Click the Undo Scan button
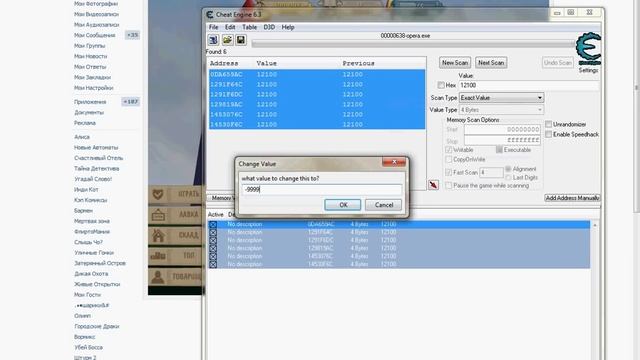Image resolution: width=640 pixels, height=360 pixels. (x=558, y=63)
